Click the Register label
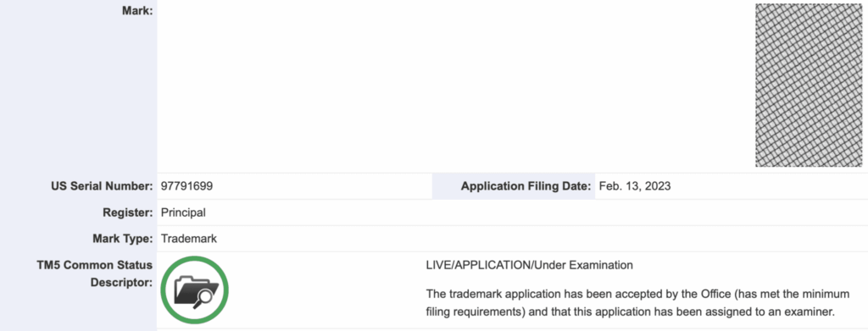The height and width of the screenshot is (331, 868). (127, 212)
